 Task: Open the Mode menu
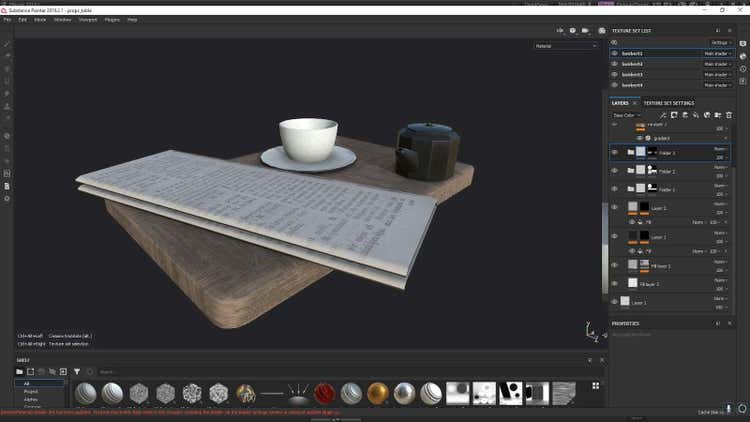point(40,20)
